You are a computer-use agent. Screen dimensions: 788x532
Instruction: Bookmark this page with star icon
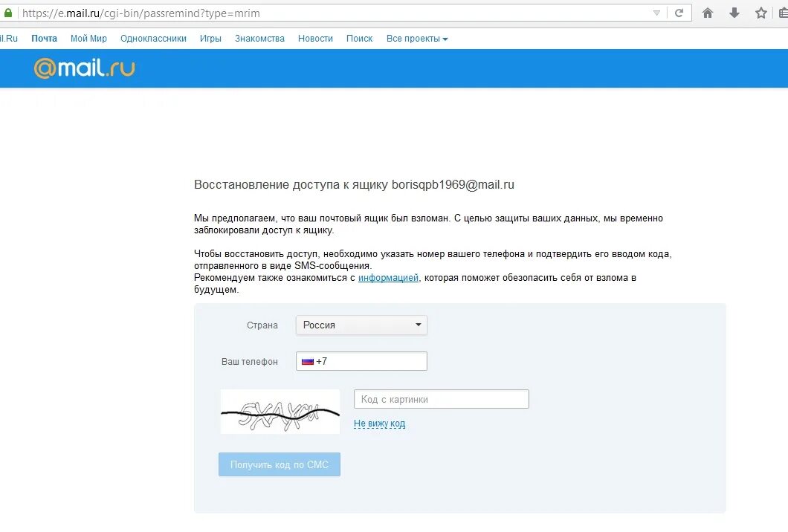tap(760, 13)
